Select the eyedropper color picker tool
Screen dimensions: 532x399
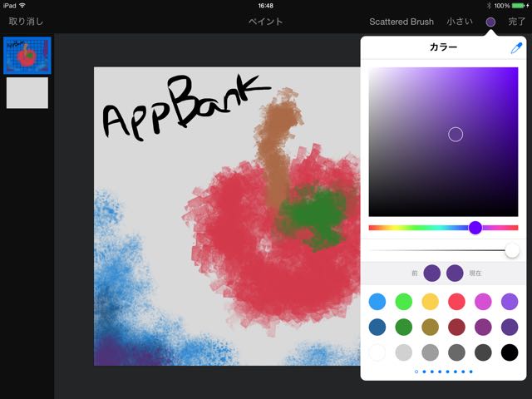pyautogui.click(x=516, y=48)
